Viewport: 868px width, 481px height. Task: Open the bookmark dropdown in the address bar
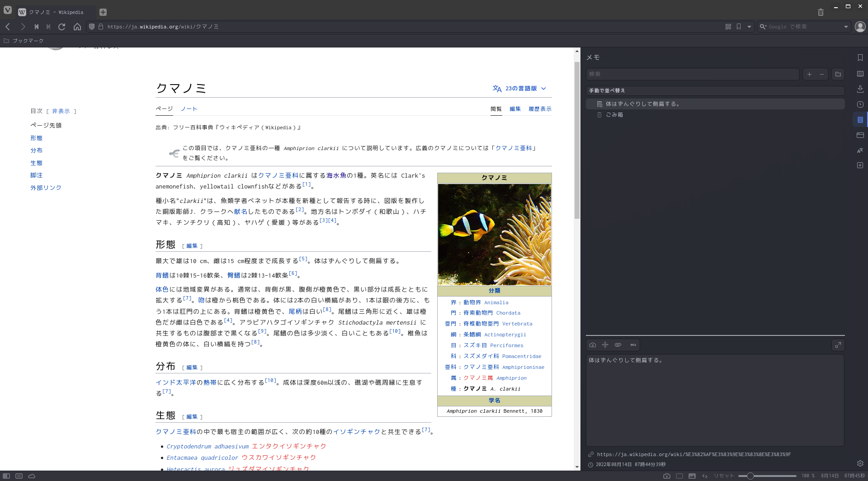pyautogui.click(x=749, y=27)
